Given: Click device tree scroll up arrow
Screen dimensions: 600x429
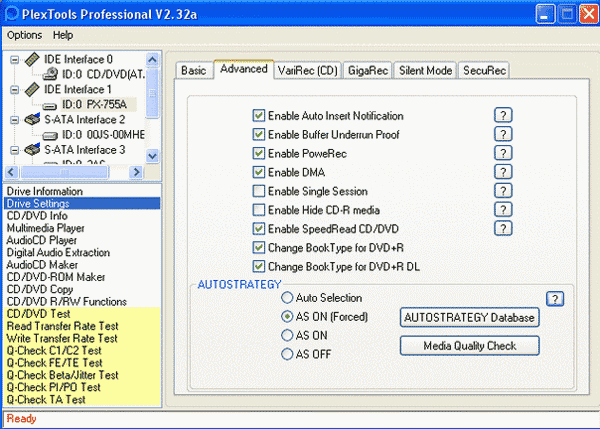Looking at the screenshot, I should click(152, 60).
